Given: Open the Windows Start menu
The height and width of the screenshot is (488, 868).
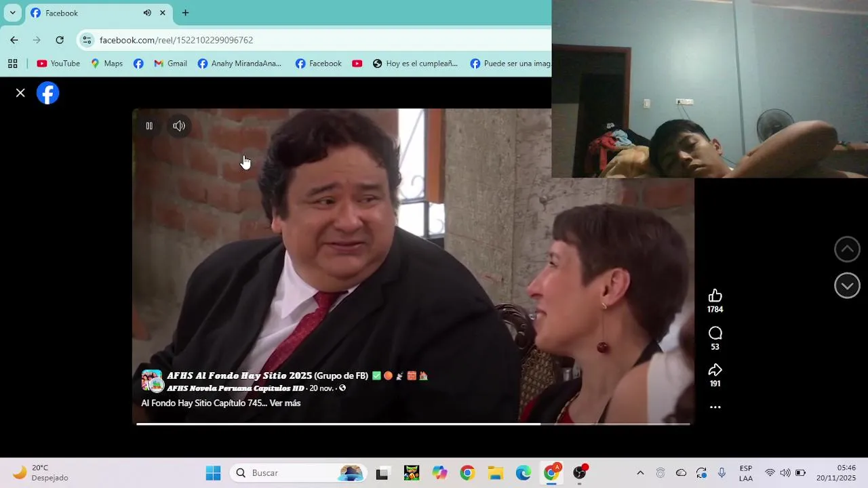Looking at the screenshot, I should coord(213,472).
